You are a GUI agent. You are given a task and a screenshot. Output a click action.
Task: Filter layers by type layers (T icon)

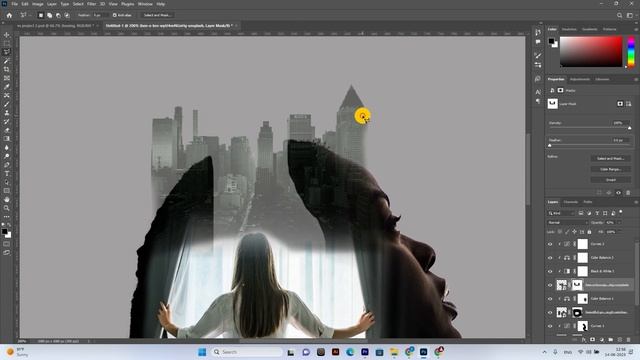click(x=597, y=213)
